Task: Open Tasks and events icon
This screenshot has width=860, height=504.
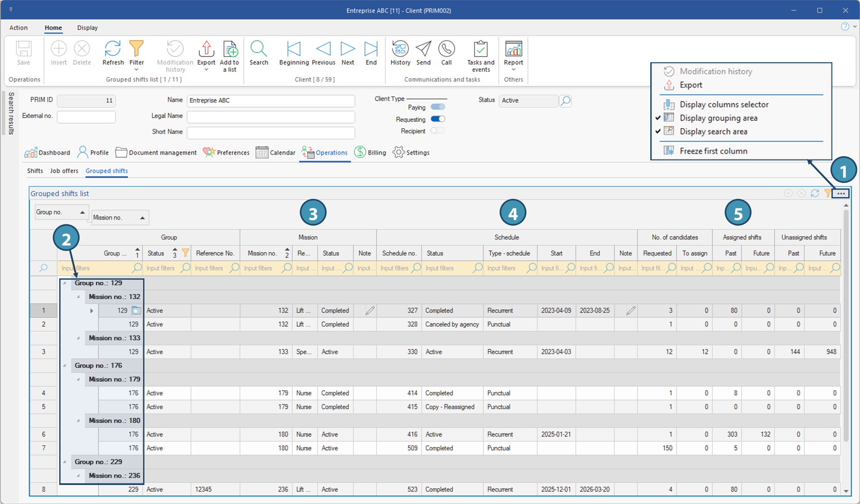Action: (x=480, y=49)
